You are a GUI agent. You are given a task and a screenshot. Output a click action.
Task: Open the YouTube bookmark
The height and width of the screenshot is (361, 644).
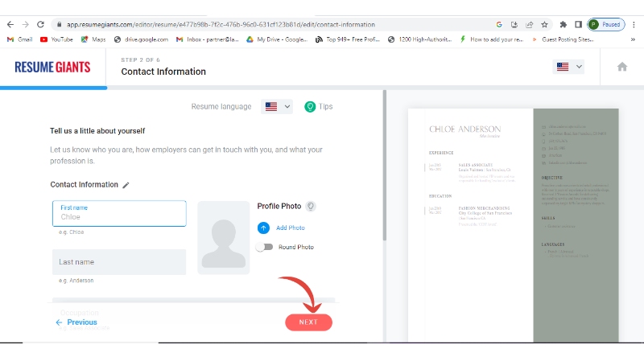56,39
